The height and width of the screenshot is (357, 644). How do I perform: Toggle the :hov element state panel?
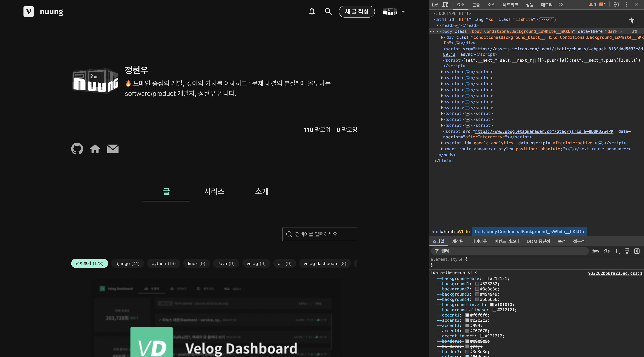click(x=595, y=251)
